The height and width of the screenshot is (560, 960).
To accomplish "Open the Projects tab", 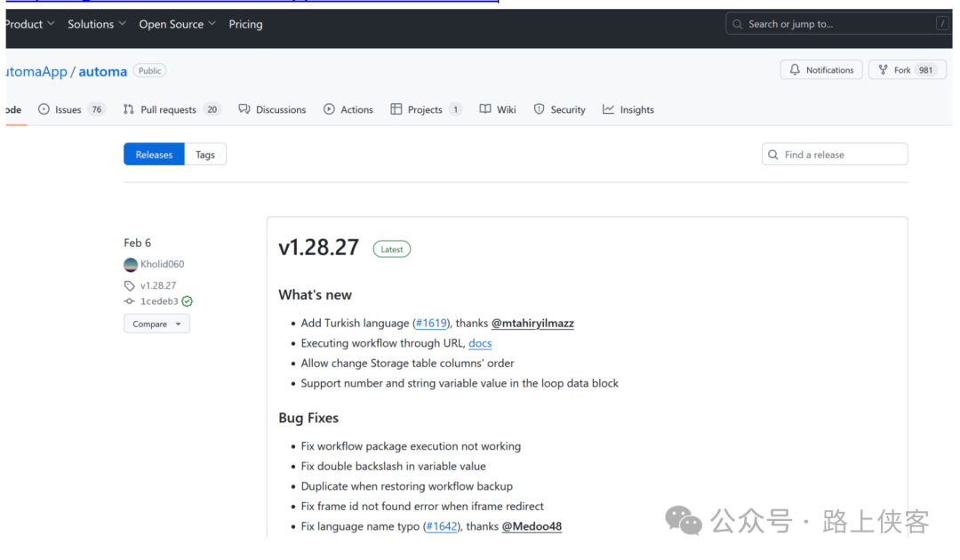I will click(x=426, y=109).
